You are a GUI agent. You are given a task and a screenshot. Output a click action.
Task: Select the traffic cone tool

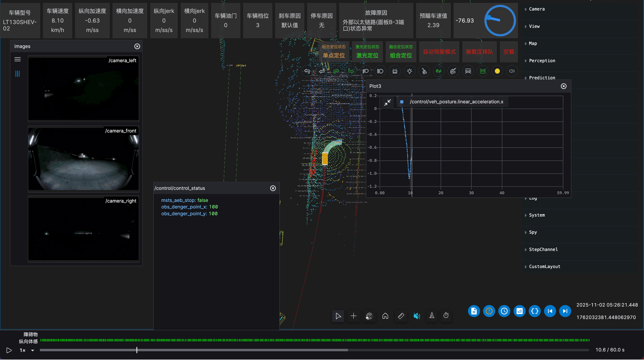point(432,316)
